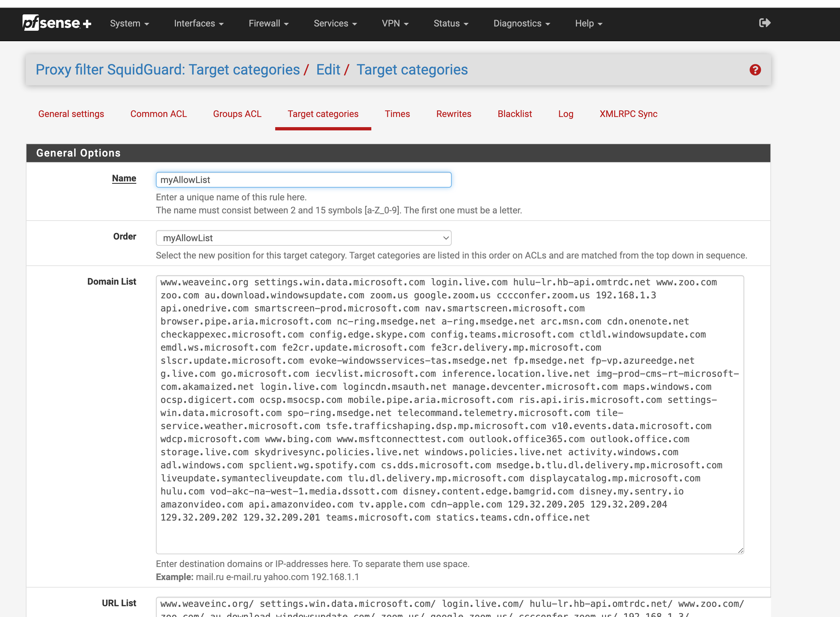
Task: Click 'ocsp.digicert.com' in the Domain List
Action: (x=207, y=400)
